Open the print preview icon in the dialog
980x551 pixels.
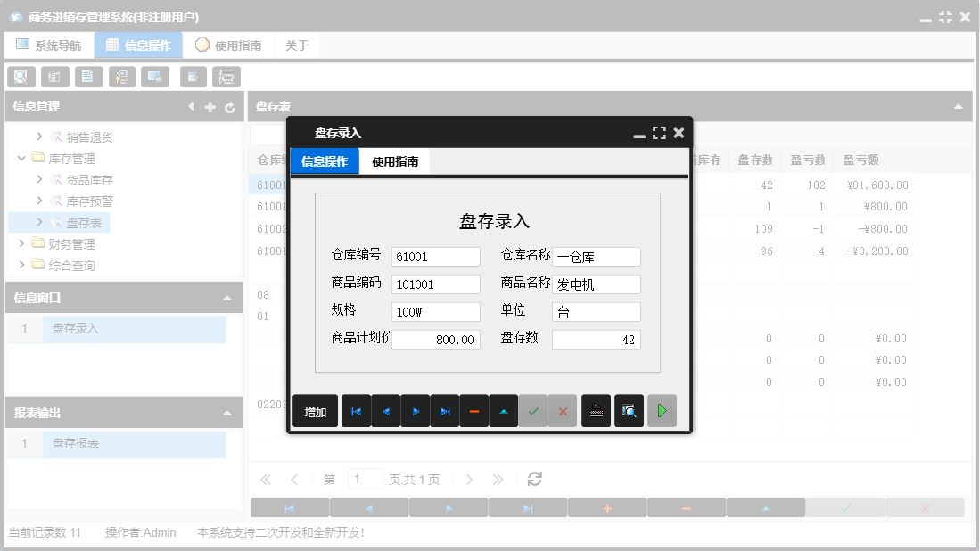coord(629,410)
